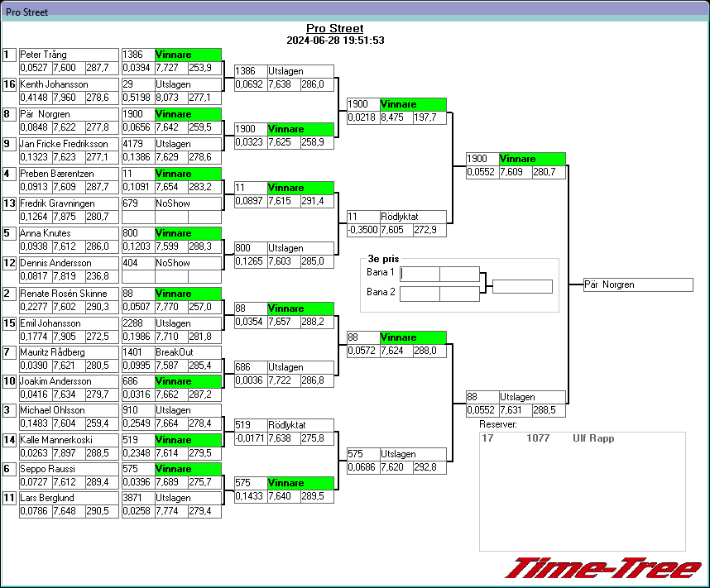
Task: Click car number 4179 cell
Action: coord(138,145)
